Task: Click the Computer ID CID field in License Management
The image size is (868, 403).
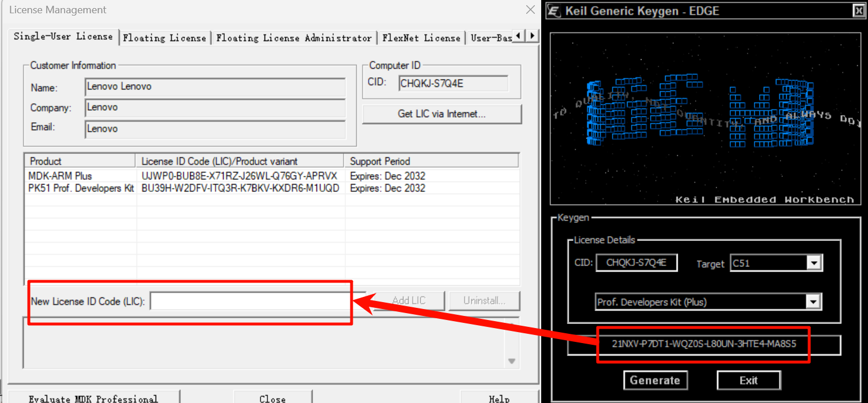Action: pyautogui.click(x=454, y=84)
